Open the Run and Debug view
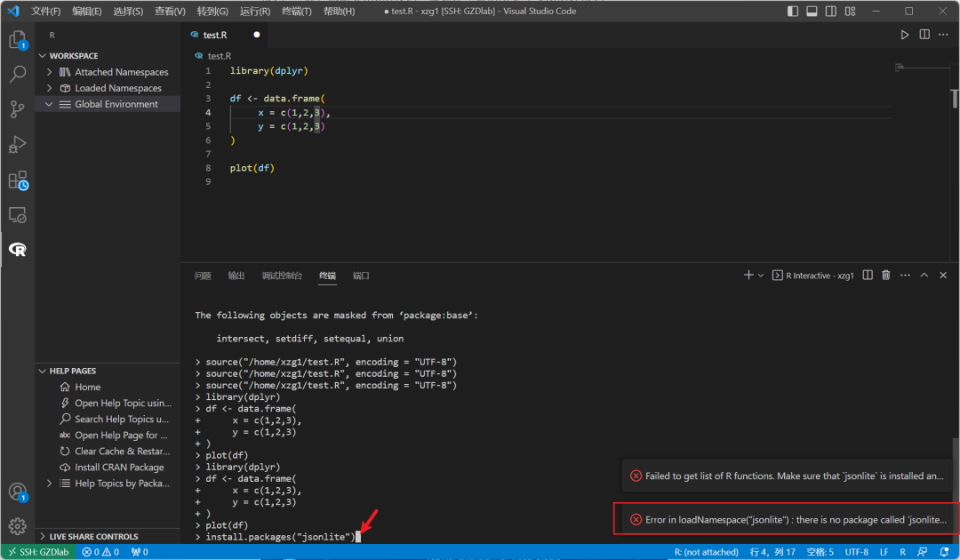960x560 pixels. [x=17, y=144]
